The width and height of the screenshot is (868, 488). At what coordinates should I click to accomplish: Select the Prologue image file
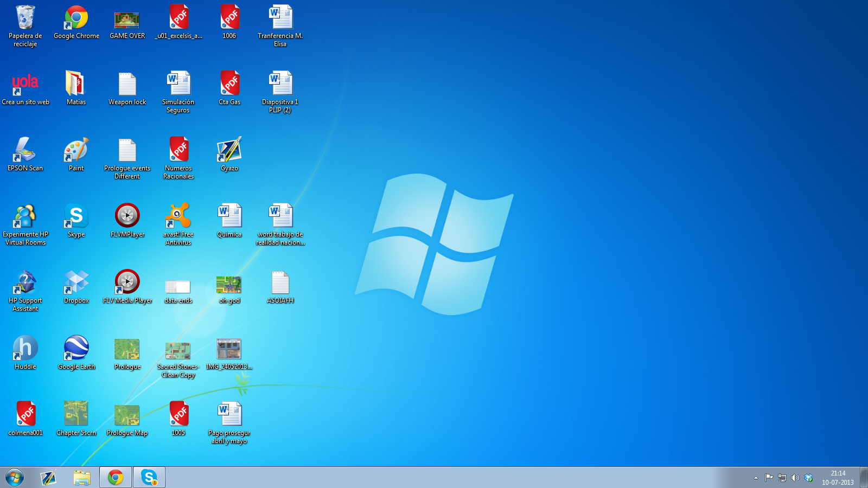127,354
